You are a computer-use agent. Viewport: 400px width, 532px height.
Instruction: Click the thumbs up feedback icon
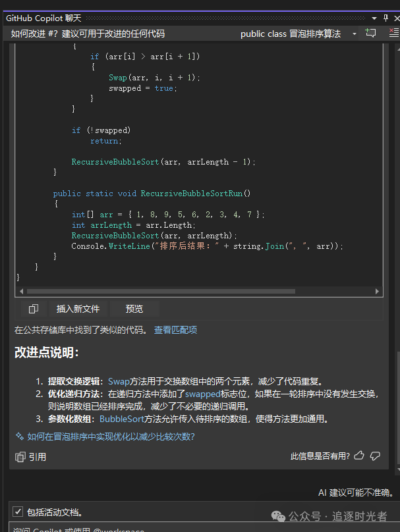pos(359,456)
